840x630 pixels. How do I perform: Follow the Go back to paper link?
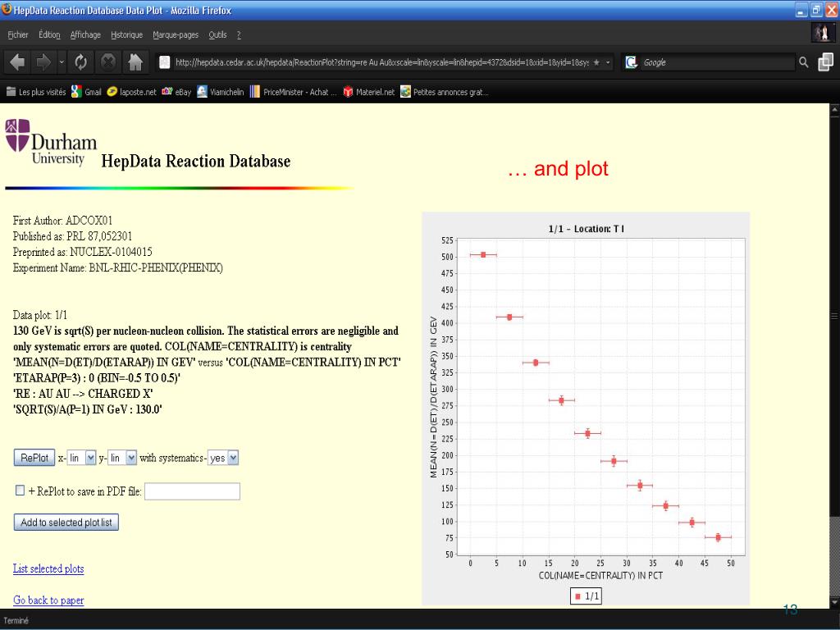(48, 600)
